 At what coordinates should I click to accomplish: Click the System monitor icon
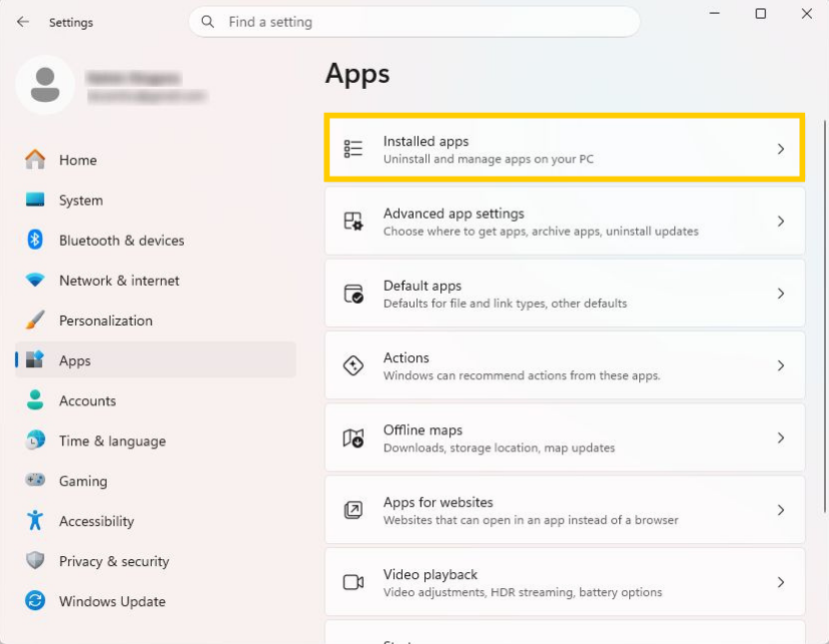tap(35, 200)
